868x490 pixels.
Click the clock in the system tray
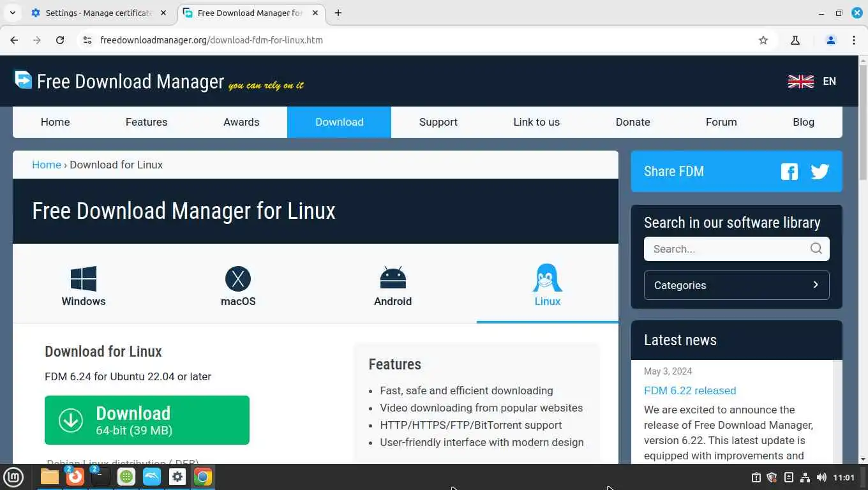(844, 477)
